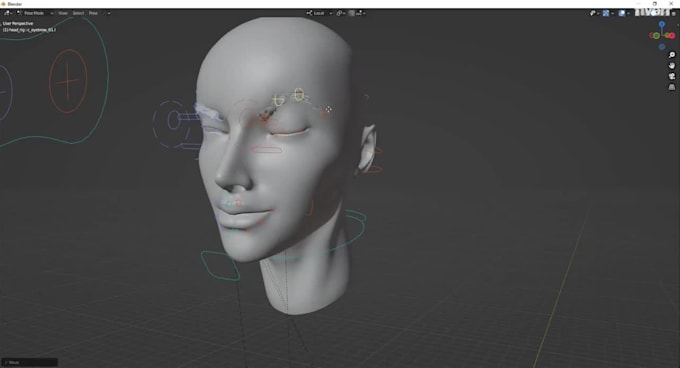Switch perspective/orthographic with the grid icon
680x368 pixels.
click(672, 87)
